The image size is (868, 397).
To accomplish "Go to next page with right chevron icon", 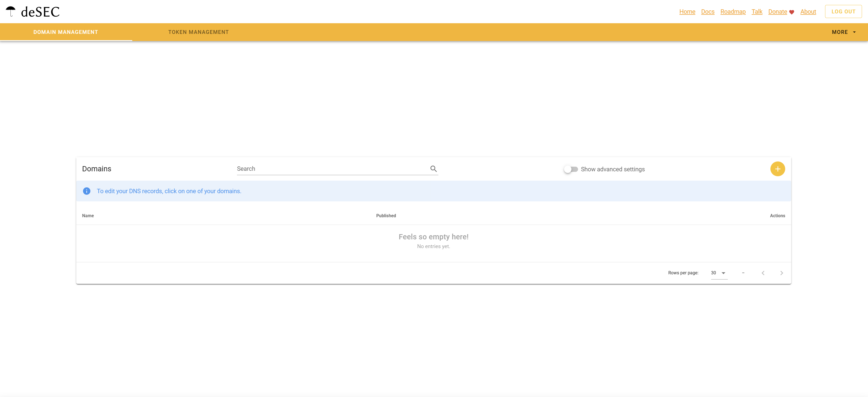I will tap(782, 273).
